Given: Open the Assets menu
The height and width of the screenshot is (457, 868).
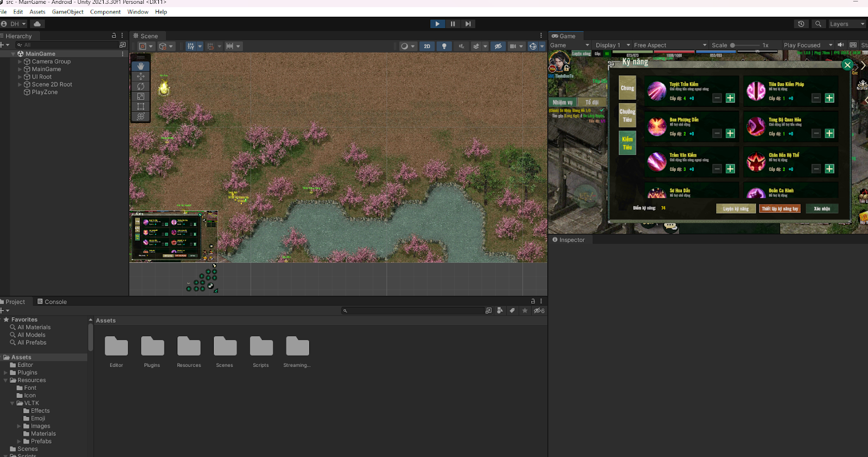Looking at the screenshot, I should 37,11.
